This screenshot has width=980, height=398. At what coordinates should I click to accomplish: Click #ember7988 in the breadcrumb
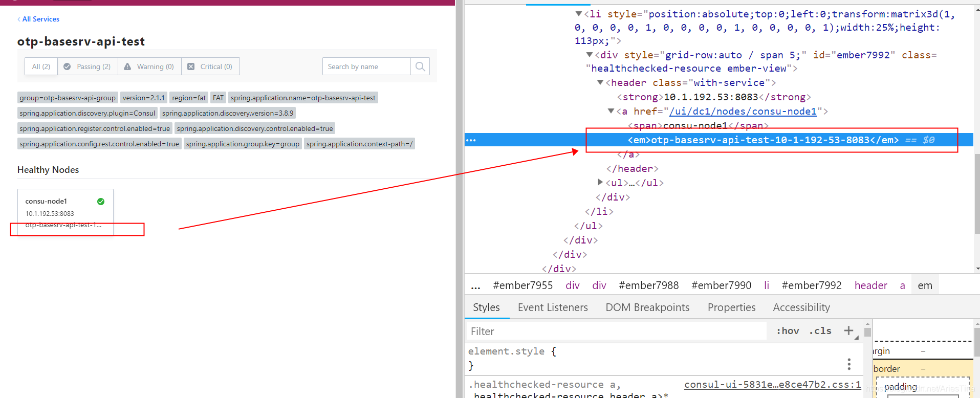tap(649, 285)
